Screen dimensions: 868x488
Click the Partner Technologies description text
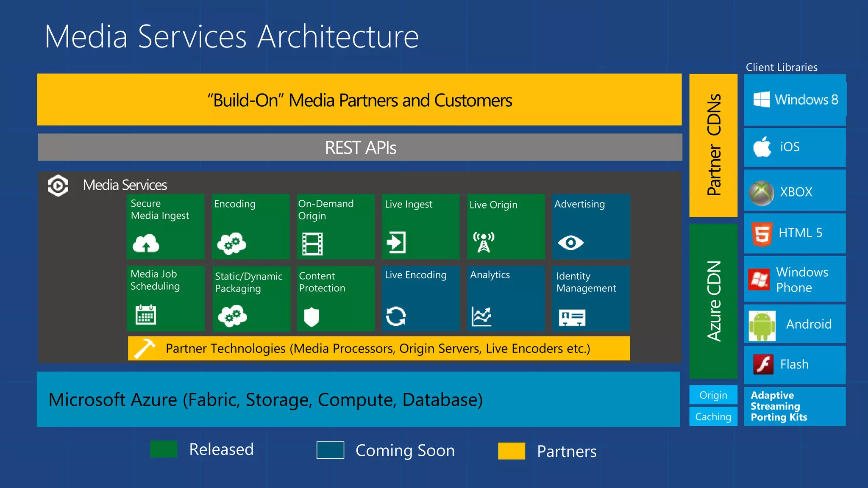tap(378, 349)
